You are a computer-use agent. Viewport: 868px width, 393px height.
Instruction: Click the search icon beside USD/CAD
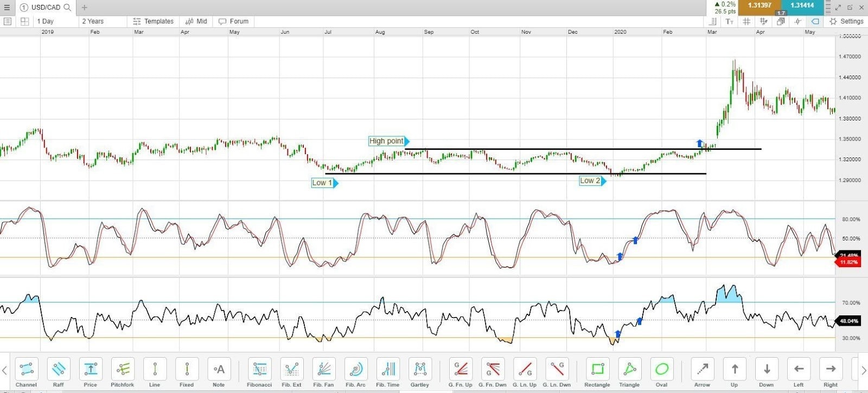tap(67, 7)
